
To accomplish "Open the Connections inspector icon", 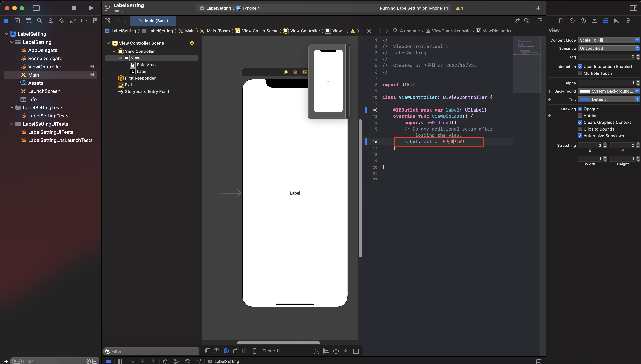I will [628, 20].
